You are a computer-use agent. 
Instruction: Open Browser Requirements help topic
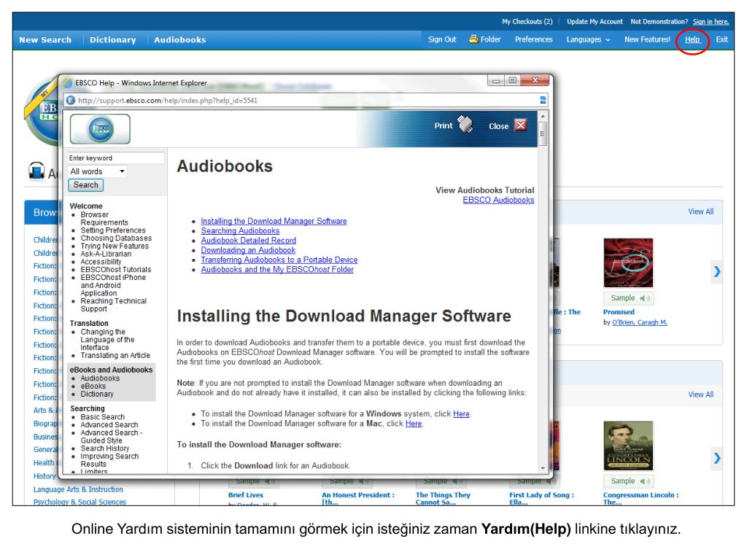point(104,219)
